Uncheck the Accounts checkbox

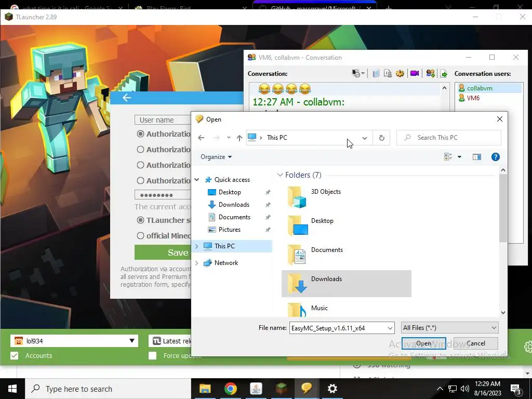point(14,355)
